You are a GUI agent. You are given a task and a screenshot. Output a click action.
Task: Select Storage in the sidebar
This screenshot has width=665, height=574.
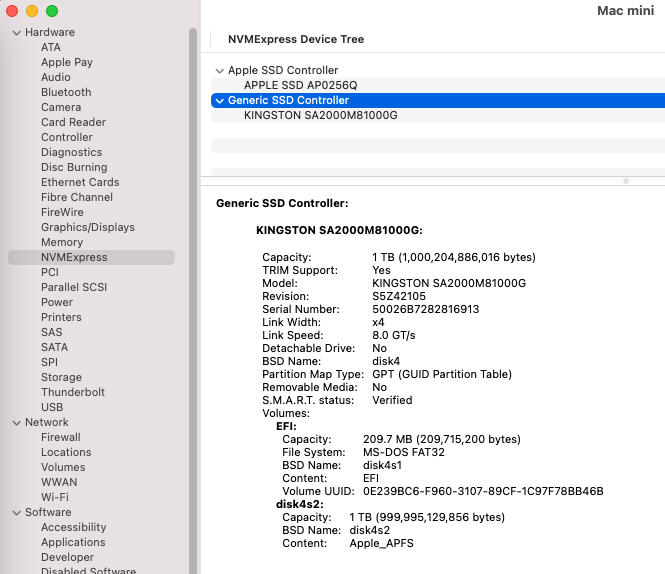(61, 378)
